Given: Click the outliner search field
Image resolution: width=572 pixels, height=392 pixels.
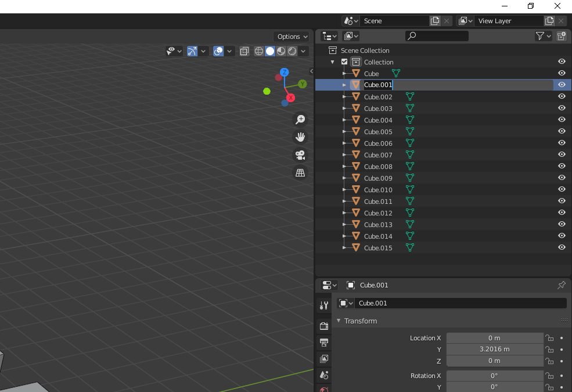Looking at the screenshot, I should pos(437,36).
